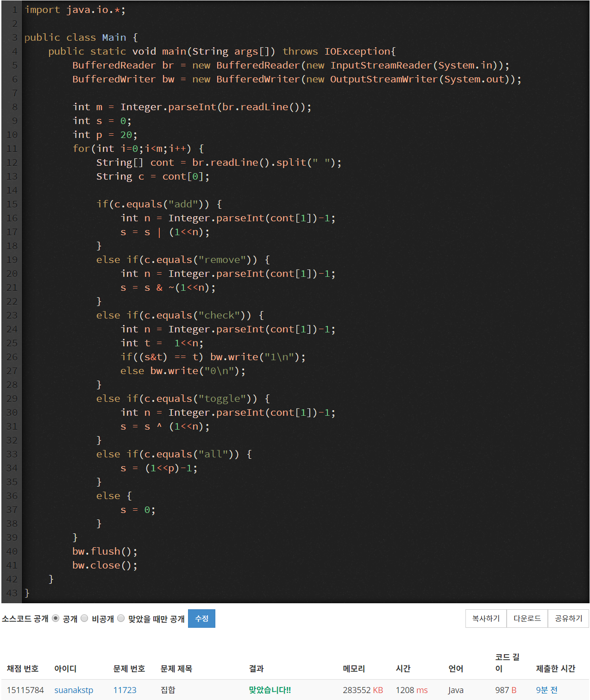Click the 결과 column header

[256, 669]
